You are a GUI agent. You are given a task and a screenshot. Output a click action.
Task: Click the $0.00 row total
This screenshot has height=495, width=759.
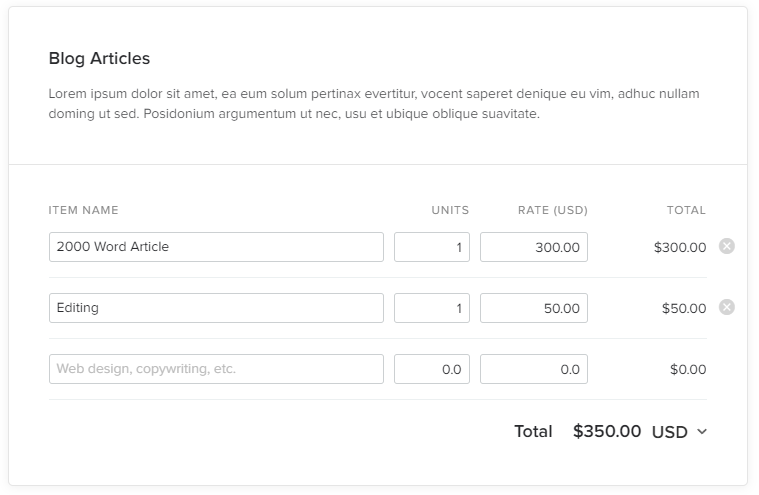click(x=688, y=369)
